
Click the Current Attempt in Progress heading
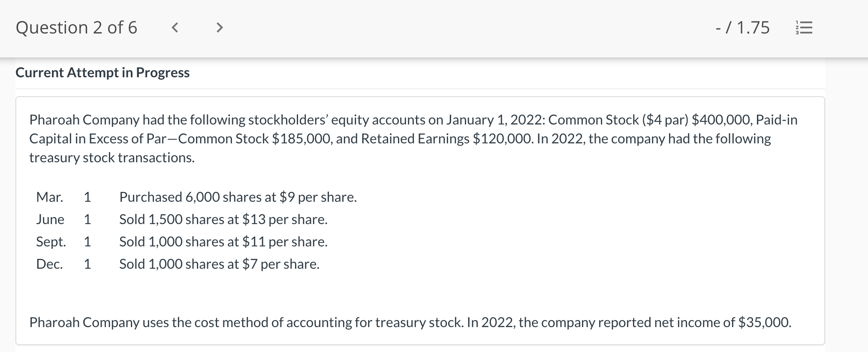pos(102,73)
